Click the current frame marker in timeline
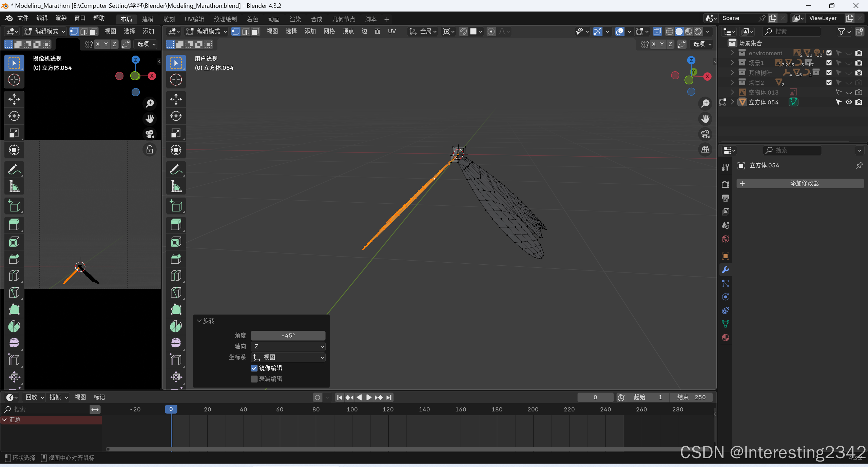This screenshot has height=467, width=868. tap(171, 409)
